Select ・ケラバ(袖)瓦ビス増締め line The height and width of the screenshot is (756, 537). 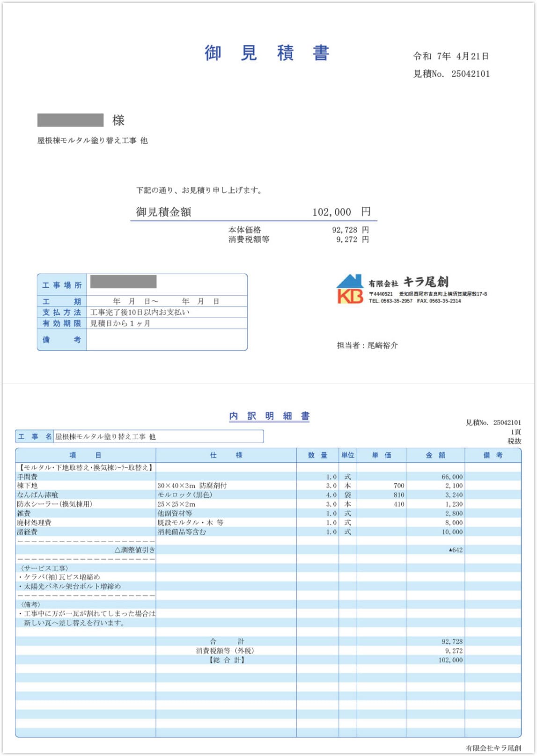59,577
